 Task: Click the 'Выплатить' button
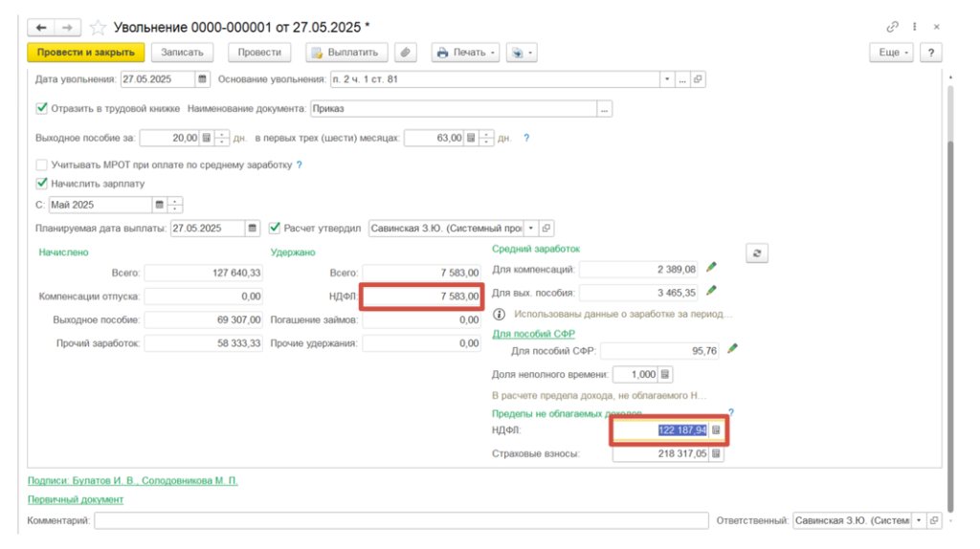(346, 53)
